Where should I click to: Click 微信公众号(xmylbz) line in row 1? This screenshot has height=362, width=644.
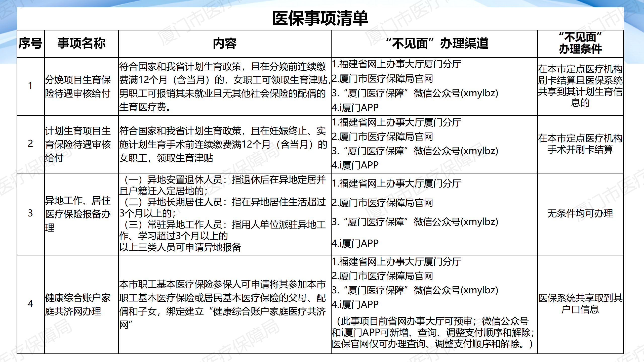click(415, 93)
